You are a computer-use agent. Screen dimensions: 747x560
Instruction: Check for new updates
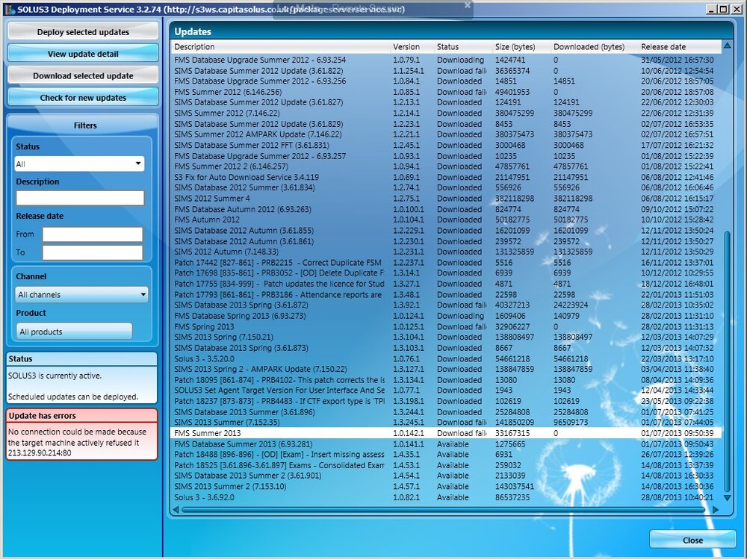83,98
